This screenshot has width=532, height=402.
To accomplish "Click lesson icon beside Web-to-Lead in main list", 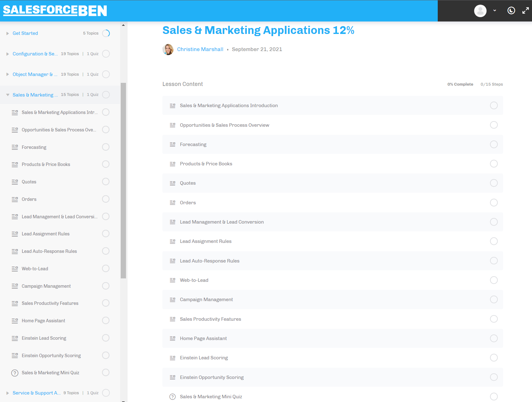I will (x=172, y=280).
